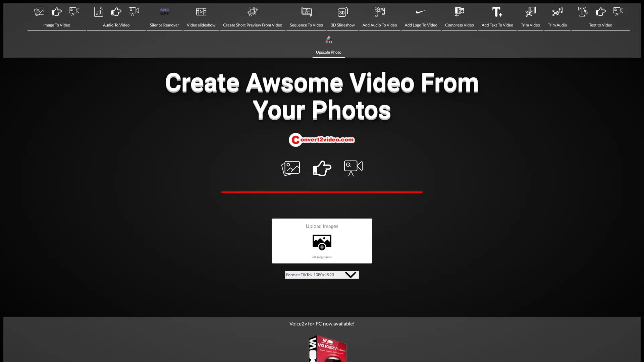Select the Trim Audio tool

click(x=557, y=17)
